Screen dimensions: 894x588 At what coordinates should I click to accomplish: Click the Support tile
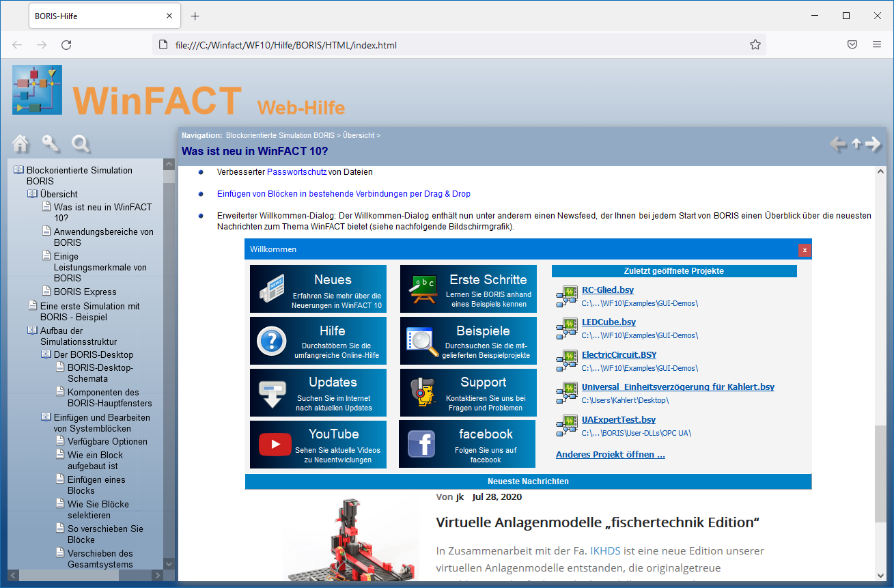pyautogui.click(x=468, y=393)
